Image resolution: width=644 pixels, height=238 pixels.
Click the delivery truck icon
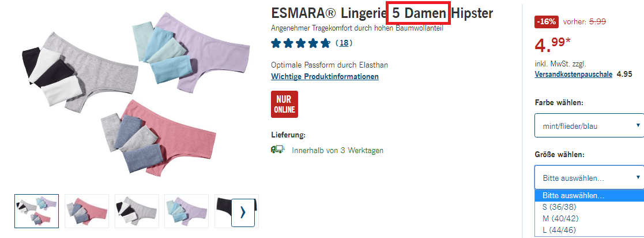point(278,150)
